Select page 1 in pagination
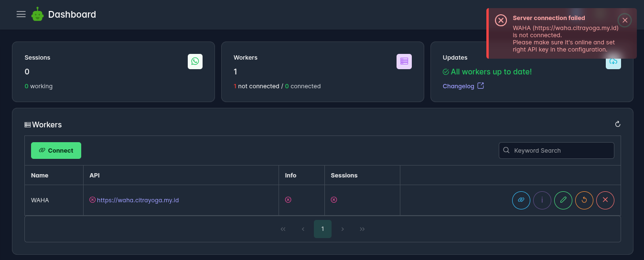The image size is (644, 260). (322, 229)
